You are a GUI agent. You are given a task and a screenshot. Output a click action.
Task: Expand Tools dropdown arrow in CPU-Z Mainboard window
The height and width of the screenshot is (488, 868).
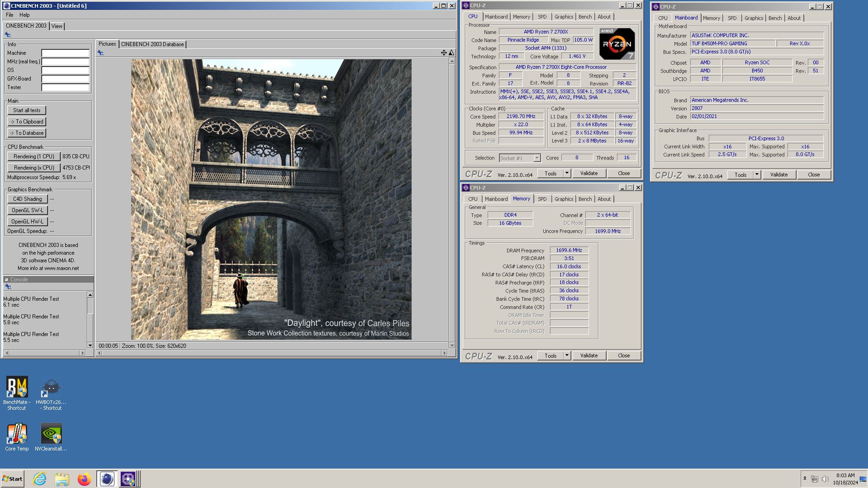point(757,175)
